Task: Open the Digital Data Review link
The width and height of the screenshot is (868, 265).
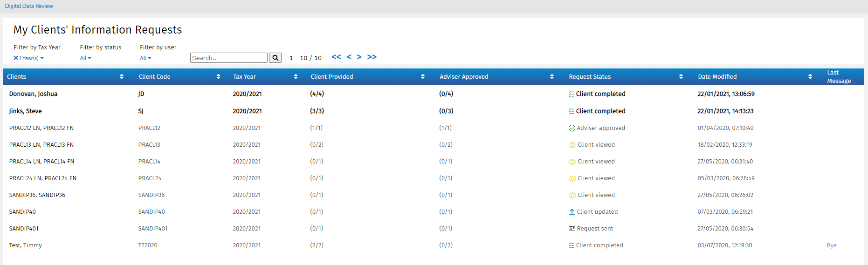Action: [29, 6]
